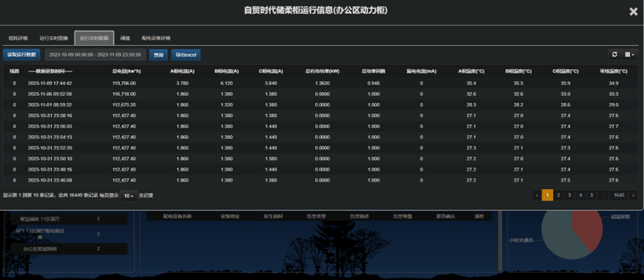Screen dimensions: 644x280
Task: Select the row dated 2023-10-31 23:50:10
Action: 321,159
